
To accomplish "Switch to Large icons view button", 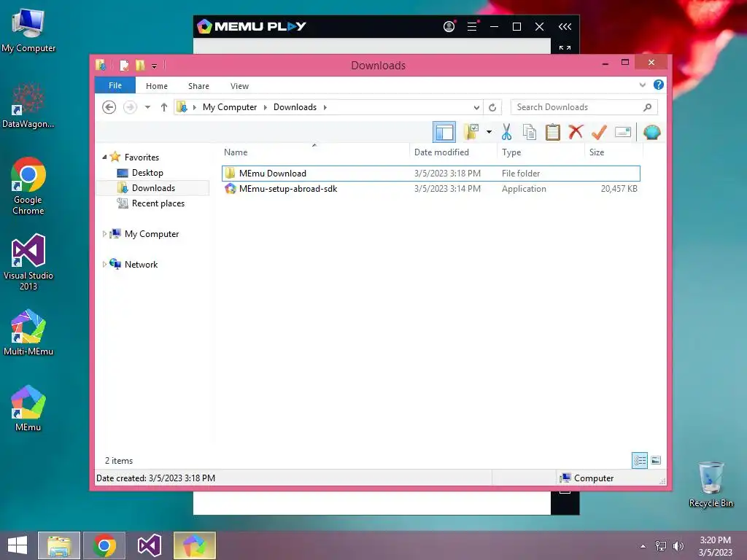I will (656, 460).
